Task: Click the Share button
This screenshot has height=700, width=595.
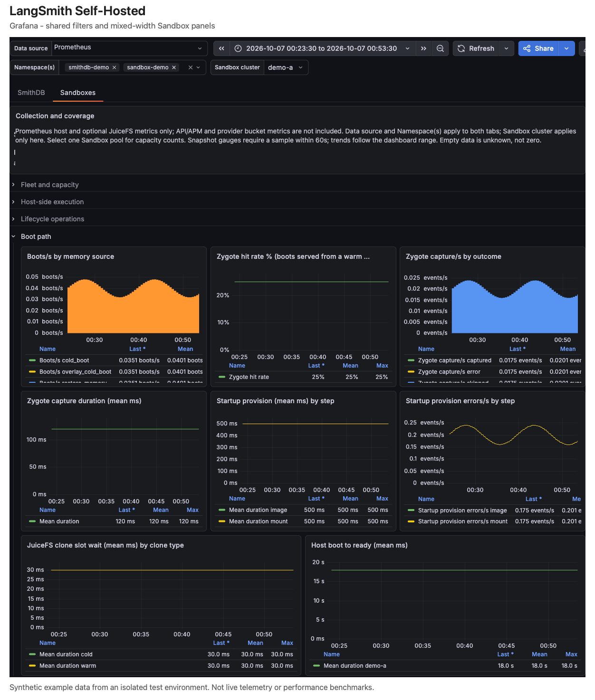Action: 538,48
